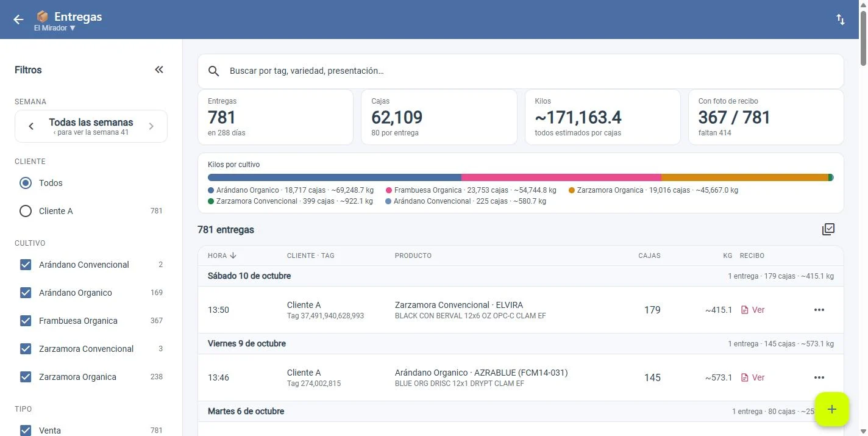Uncheck Zarzamora Organica crop filter
Viewport: 868px width, 436px height.
pos(26,377)
